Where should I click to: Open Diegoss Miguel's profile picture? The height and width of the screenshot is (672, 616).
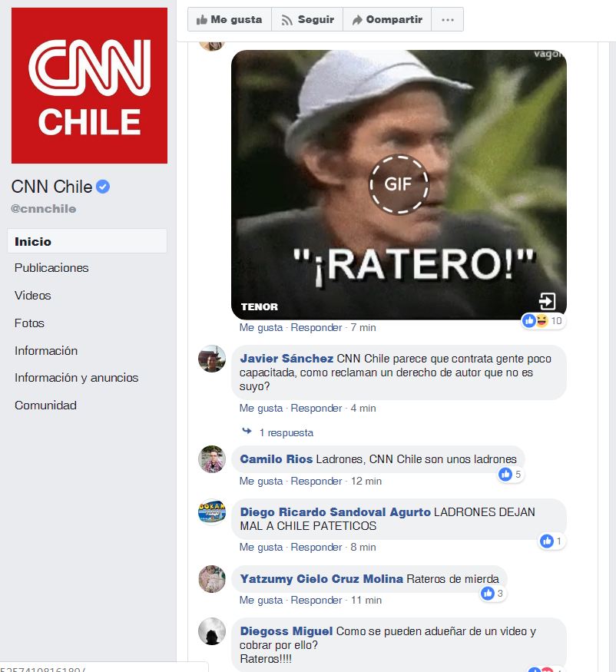click(212, 631)
